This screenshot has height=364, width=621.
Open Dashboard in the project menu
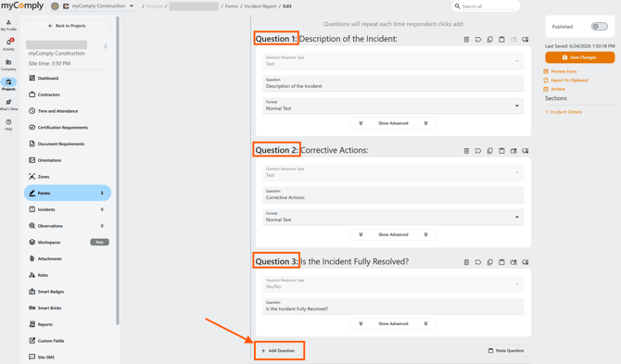(x=68, y=78)
